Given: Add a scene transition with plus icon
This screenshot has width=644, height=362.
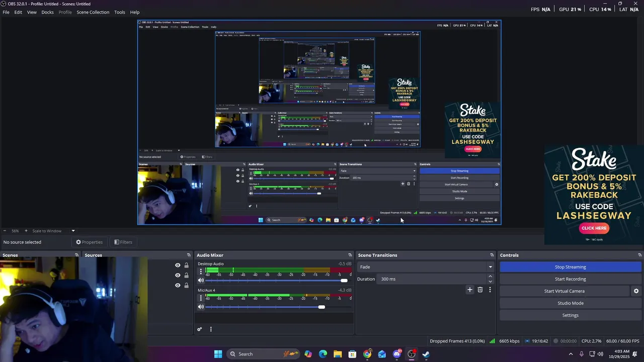Looking at the screenshot, I should (470, 290).
